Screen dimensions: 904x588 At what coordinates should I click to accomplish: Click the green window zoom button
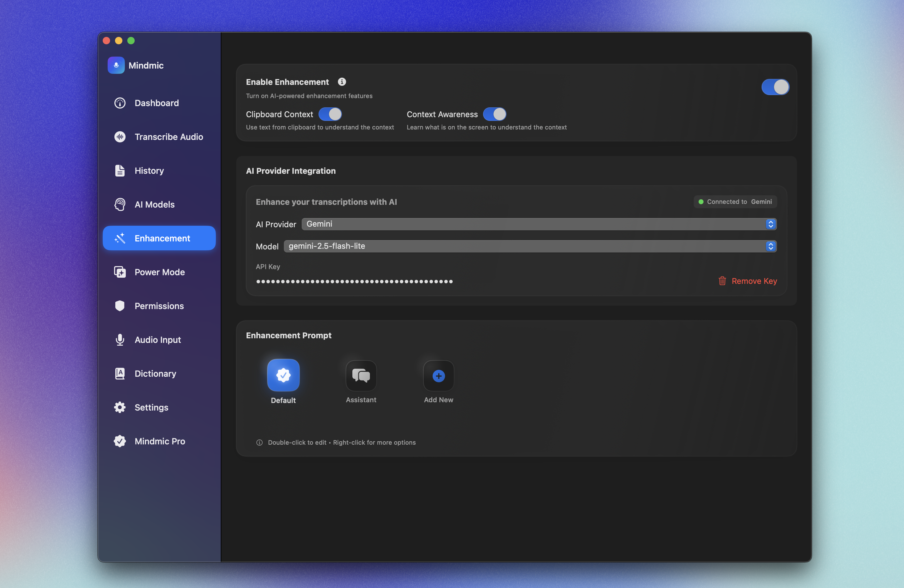pyautogui.click(x=131, y=41)
